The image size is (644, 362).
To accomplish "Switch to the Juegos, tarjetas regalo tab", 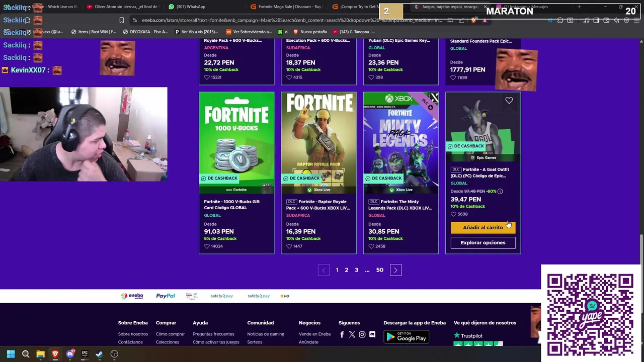I will 450,7.
